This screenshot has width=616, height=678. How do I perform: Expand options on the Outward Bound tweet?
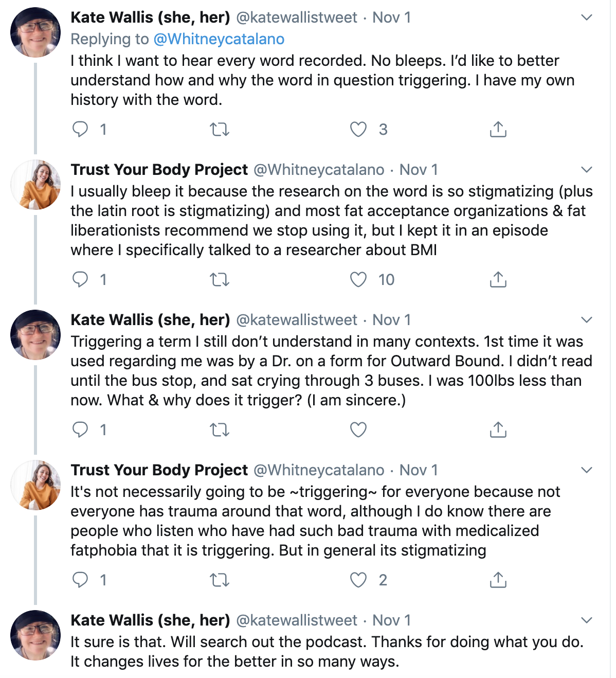(x=587, y=320)
